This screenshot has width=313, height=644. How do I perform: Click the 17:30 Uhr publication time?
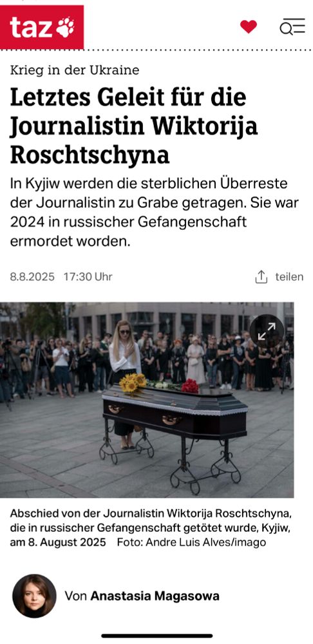(x=88, y=277)
